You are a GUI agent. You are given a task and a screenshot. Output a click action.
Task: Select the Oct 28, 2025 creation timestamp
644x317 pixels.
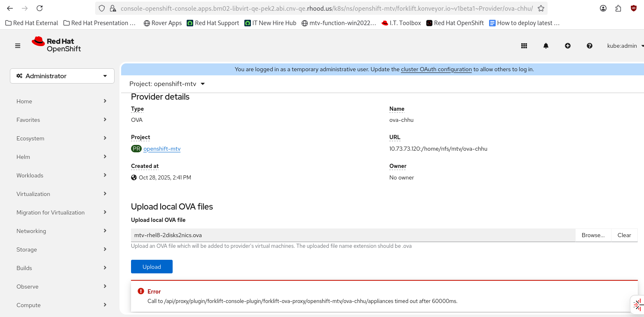click(x=165, y=177)
